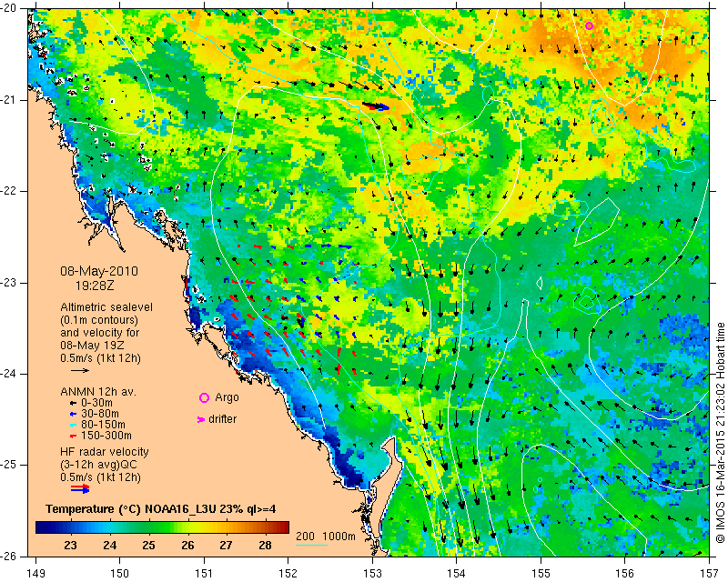Click the black 0-30m arrow symbol
Image resolution: width=728 pixels, height=582 pixels.
[x=73, y=403]
